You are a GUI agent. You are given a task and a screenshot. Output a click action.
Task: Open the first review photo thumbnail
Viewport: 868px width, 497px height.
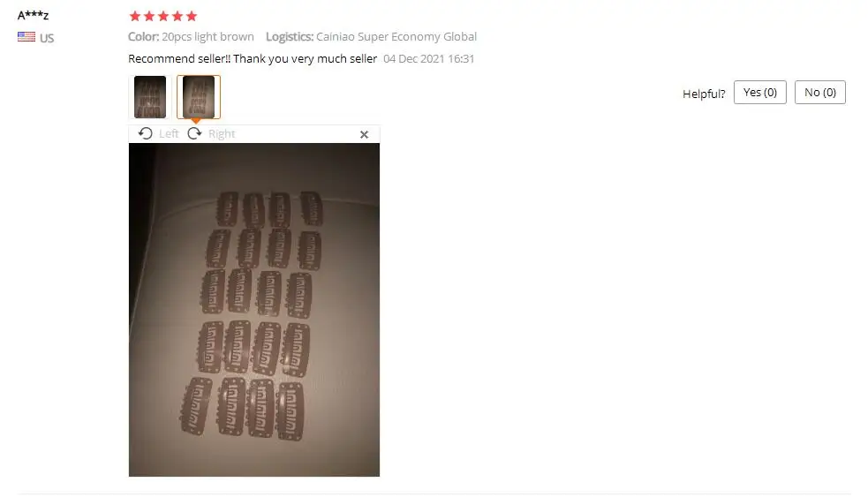[150, 97]
